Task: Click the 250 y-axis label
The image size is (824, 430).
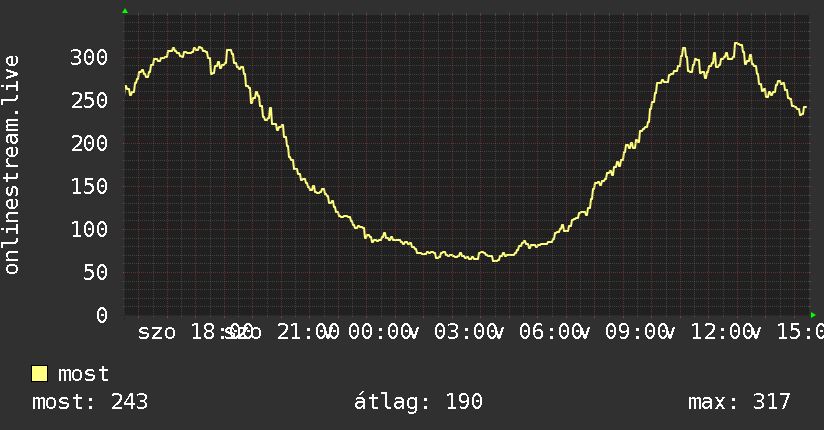Action: click(89, 100)
